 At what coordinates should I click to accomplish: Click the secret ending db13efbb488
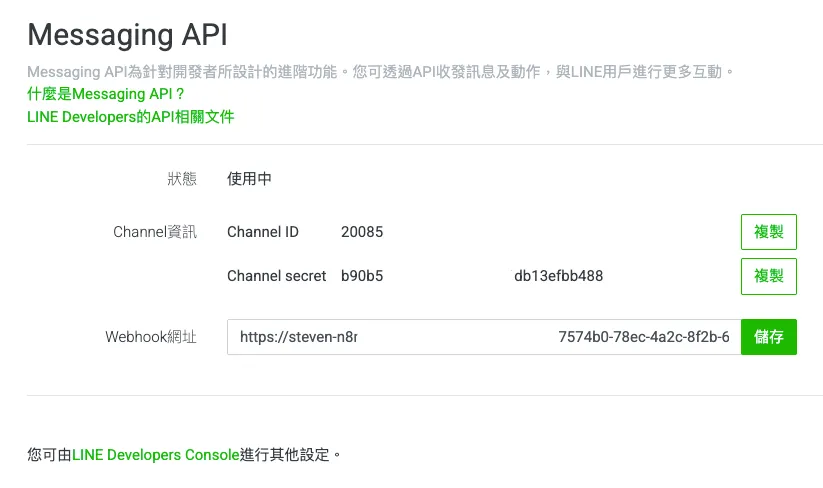tap(558, 276)
